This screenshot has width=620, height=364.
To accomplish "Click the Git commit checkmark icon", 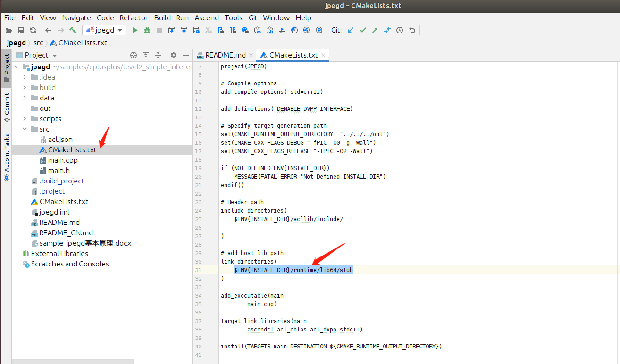I will 363,30.
